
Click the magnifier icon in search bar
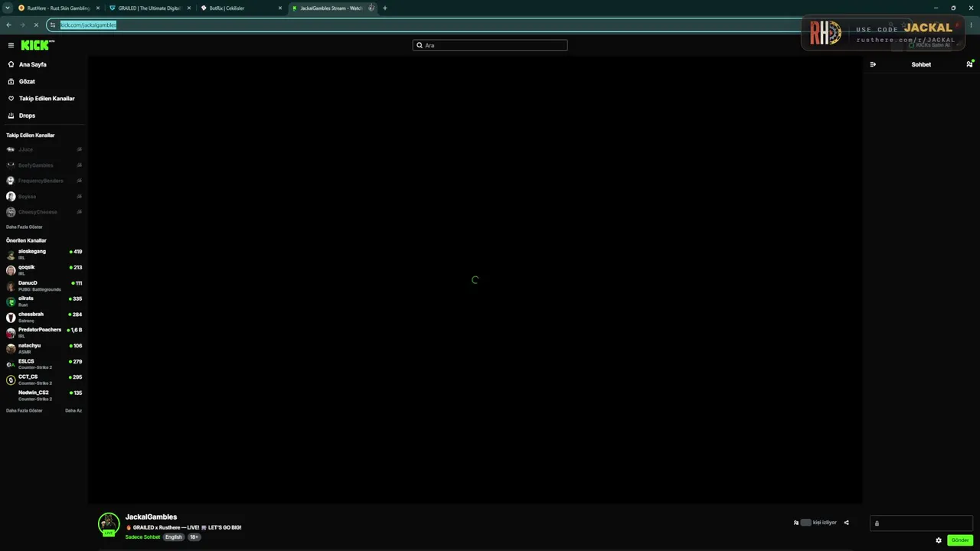(x=420, y=45)
